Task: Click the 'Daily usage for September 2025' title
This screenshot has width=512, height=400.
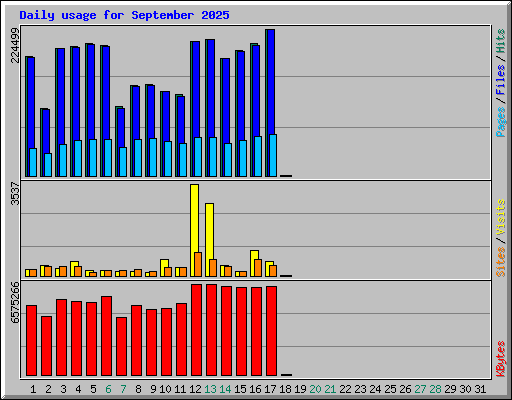Action: pyautogui.click(x=124, y=15)
